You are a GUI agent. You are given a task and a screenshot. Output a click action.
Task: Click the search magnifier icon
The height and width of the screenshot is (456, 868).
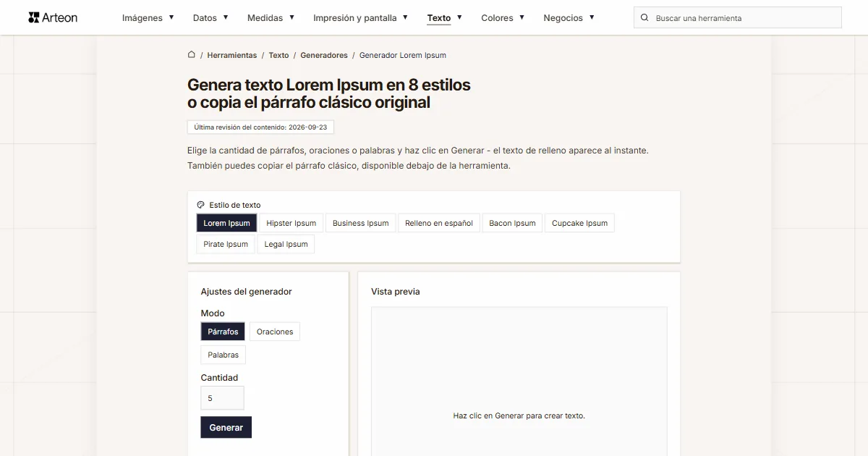(644, 17)
